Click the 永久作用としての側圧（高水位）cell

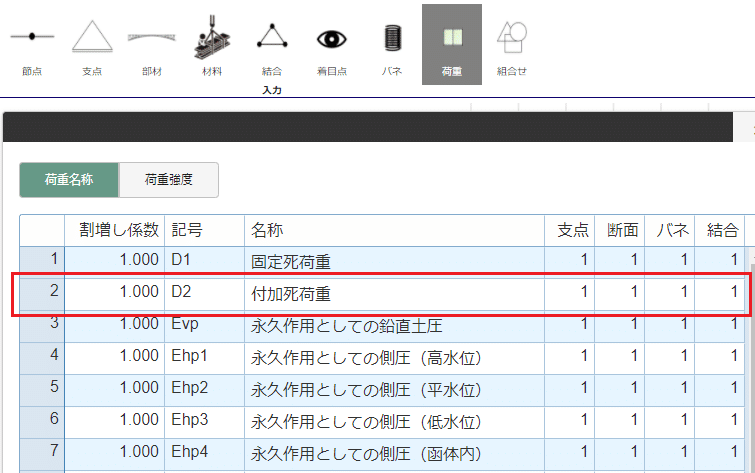394,356
